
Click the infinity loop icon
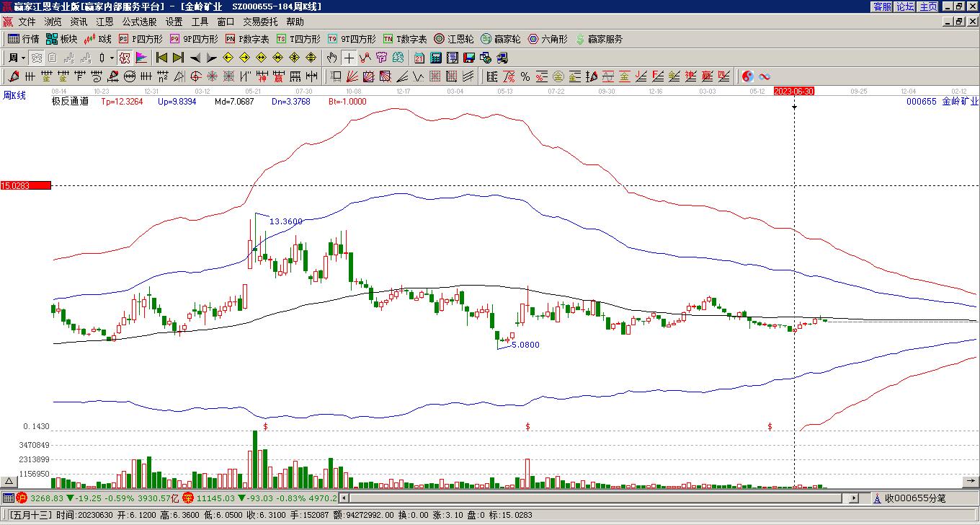coord(765,76)
